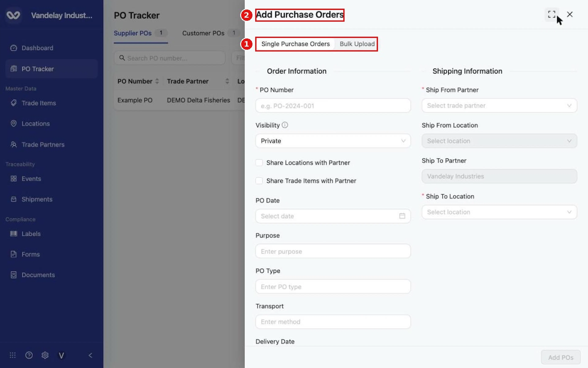Click the Visibility info icon
588x368 pixels.
click(285, 125)
